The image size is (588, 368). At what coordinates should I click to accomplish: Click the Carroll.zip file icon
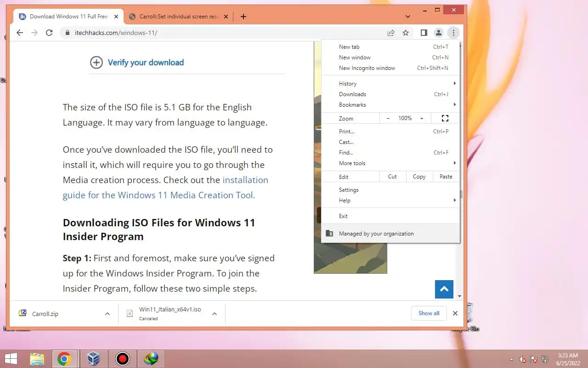point(23,313)
